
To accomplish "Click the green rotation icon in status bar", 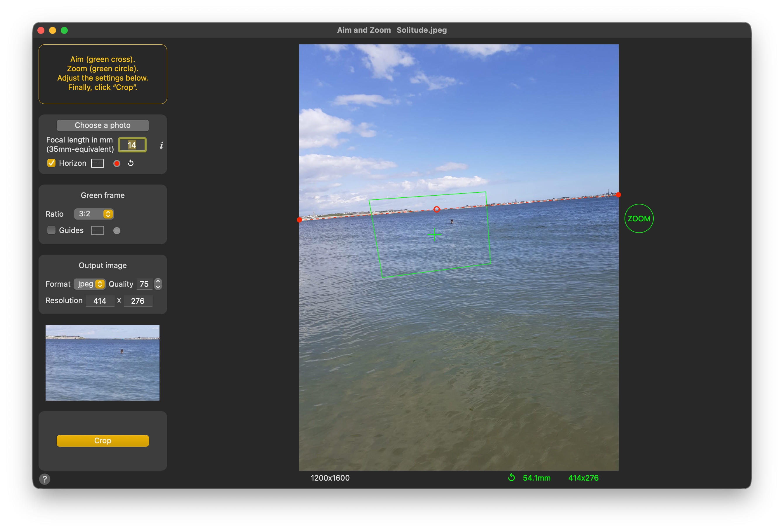I will [x=511, y=478].
